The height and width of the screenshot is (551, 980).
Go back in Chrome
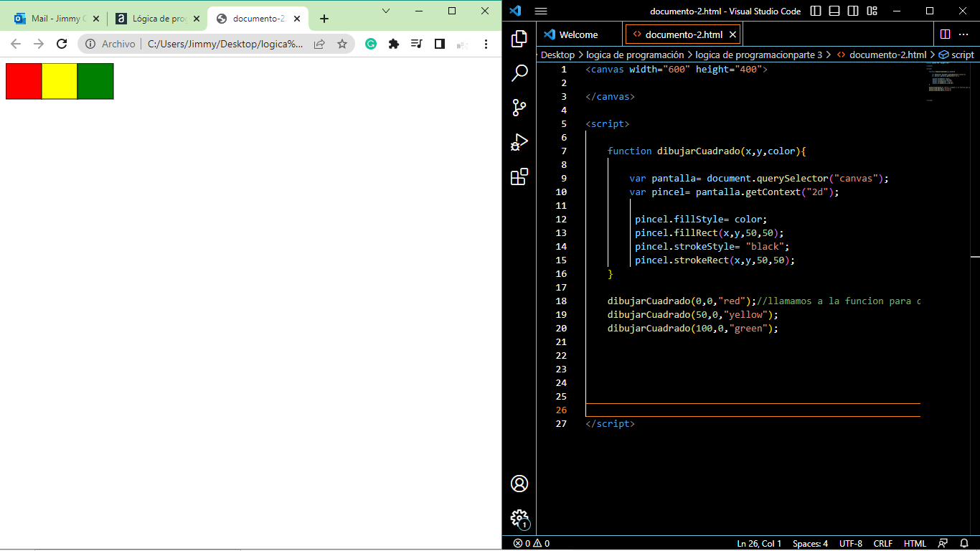pos(16,44)
